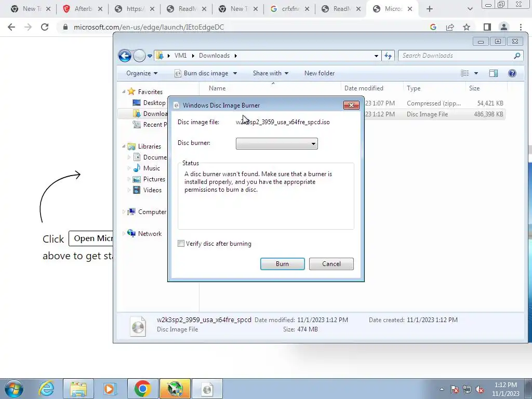The height and width of the screenshot is (399, 532).
Task: Open Explorer recent locations dropdown arrow
Action: pyautogui.click(x=150, y=56)
